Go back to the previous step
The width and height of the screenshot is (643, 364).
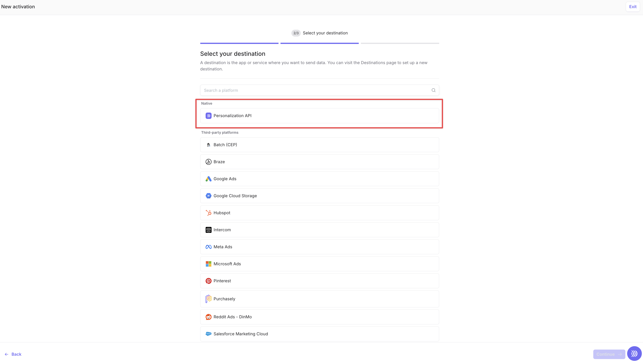(x=13, y=354)
